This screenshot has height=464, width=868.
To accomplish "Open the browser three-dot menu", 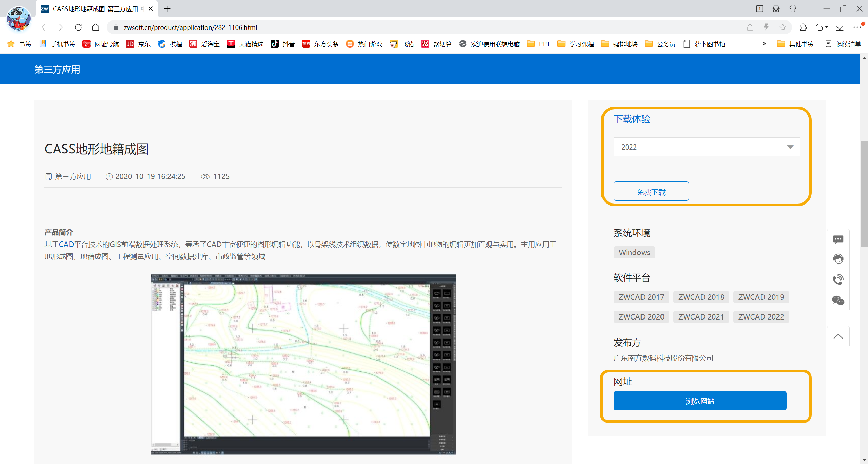I will click(857, 27).
